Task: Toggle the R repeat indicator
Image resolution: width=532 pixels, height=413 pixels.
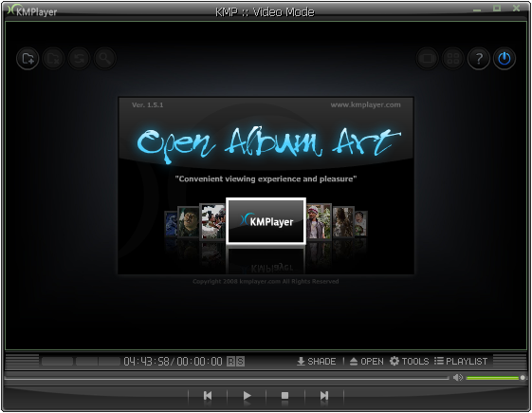Action: click(230, 362)
